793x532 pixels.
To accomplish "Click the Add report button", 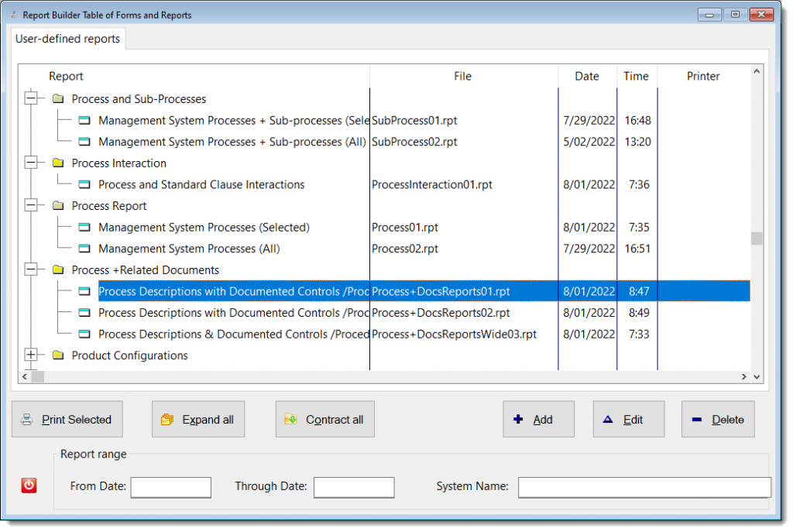I will (538, 419).
